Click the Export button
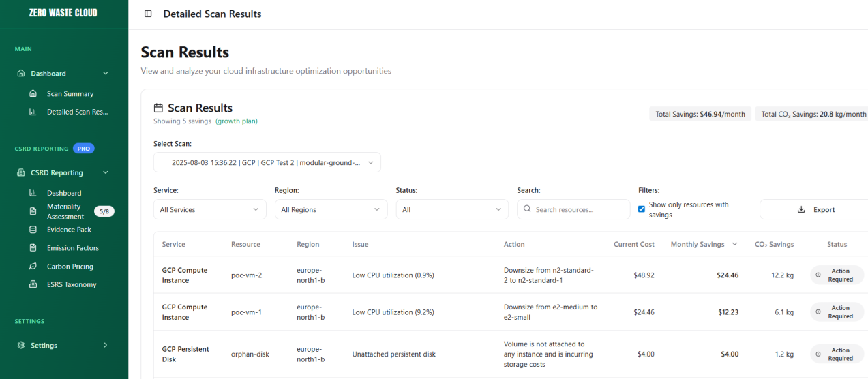This screenshot has width=868, height=379. [814, 209]
